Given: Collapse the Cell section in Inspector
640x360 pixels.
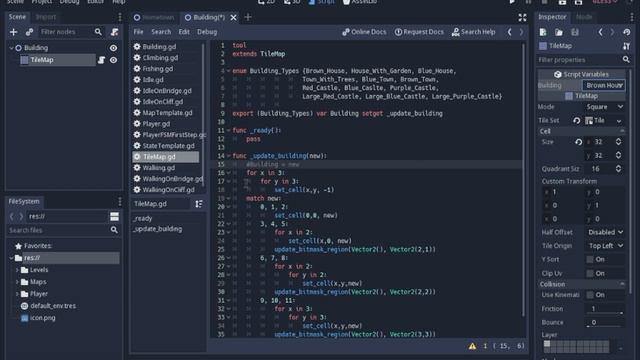Looking at the screenshot, I should tap(581, 131).
